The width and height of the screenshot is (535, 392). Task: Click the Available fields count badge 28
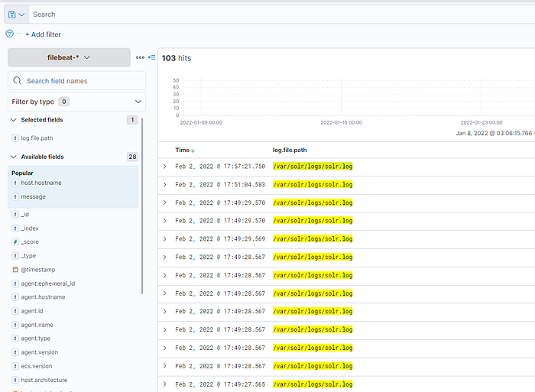pos(132,157)
